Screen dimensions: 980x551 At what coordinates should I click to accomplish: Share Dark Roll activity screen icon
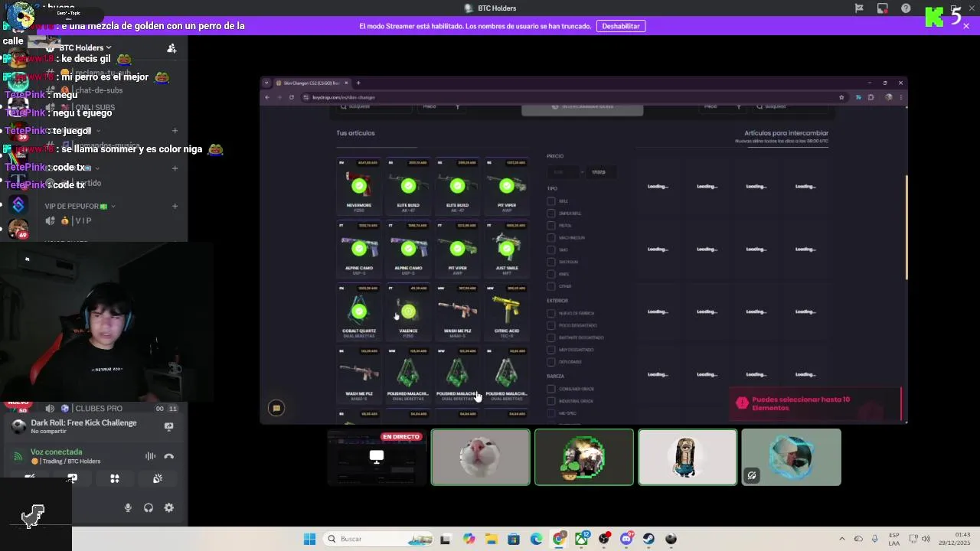[169, 426]
